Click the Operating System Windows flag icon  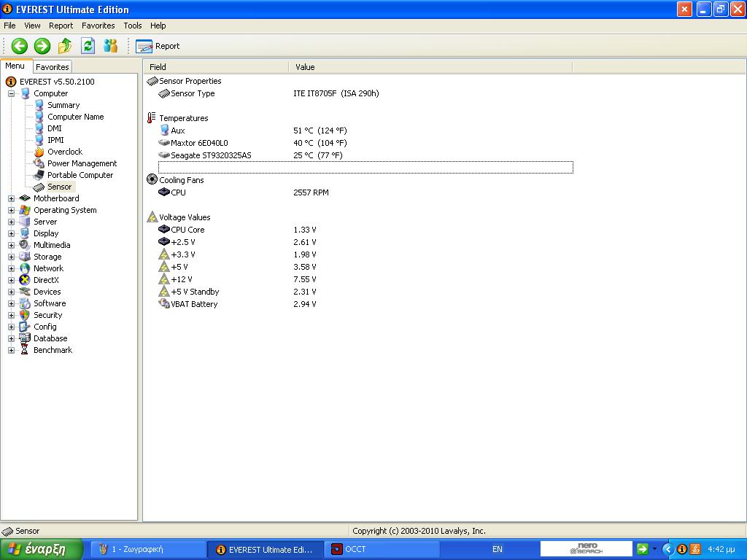click(x=25, y=210)
